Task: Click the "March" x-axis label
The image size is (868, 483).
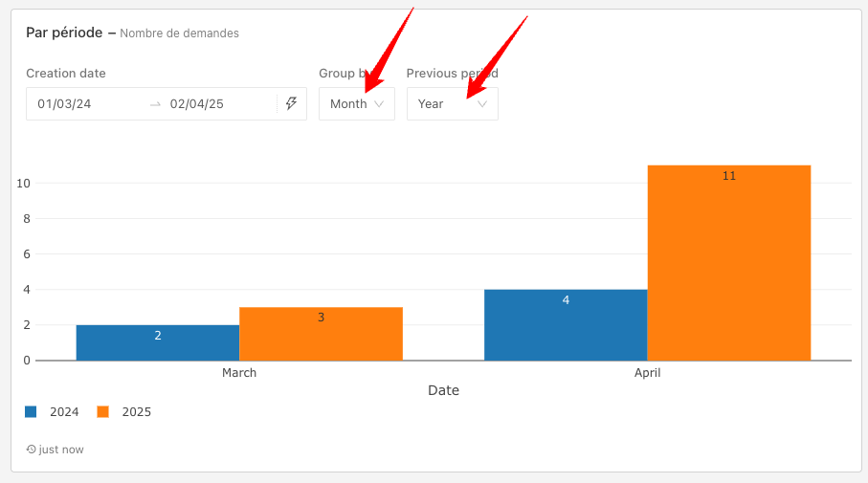Action: coord(239,373)
